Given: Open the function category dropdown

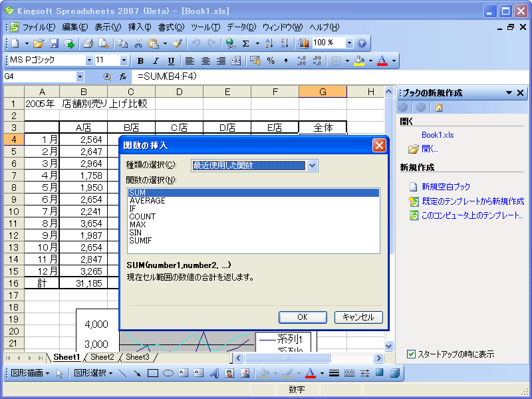Looking at the screenshot, I should 312,166.
